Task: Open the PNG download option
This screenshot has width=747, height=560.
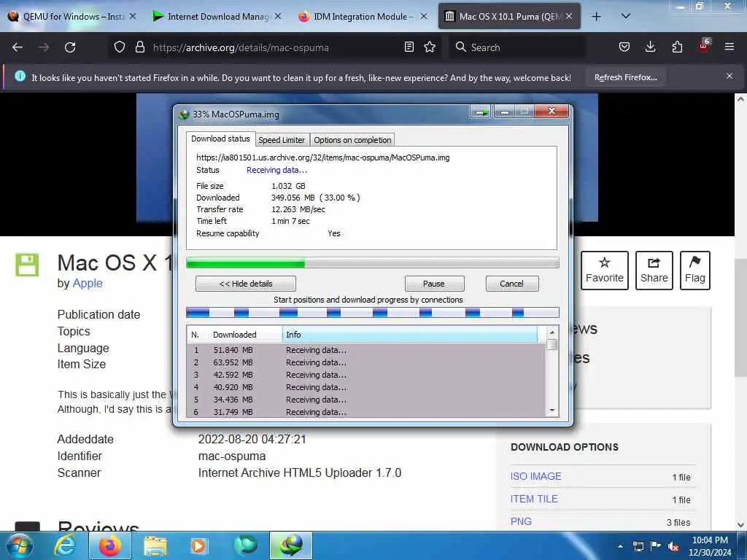Action: pyautogui.click(x=521, y=521)
